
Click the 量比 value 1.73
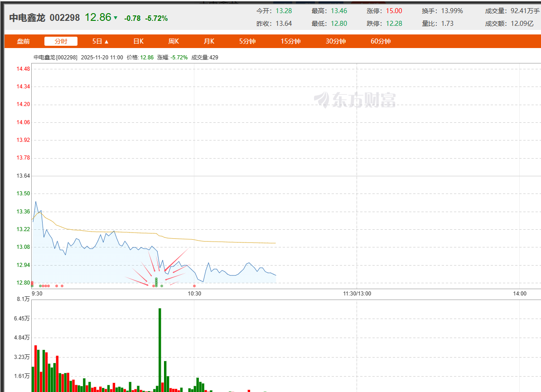[x=447, y=24]
